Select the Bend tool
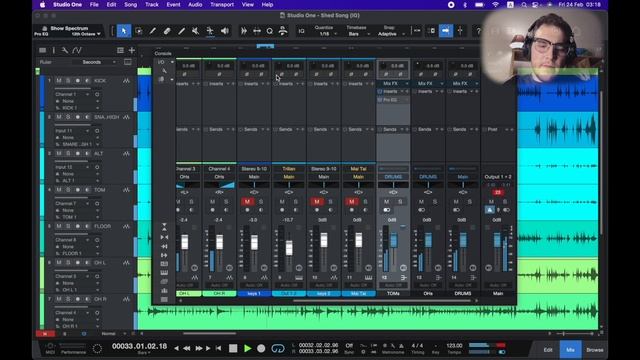640x360 pixels. pos(210,31)
